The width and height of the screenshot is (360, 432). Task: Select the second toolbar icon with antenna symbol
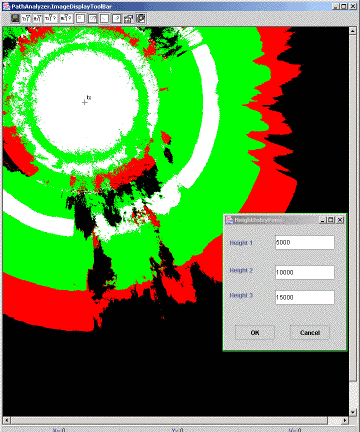26,18
